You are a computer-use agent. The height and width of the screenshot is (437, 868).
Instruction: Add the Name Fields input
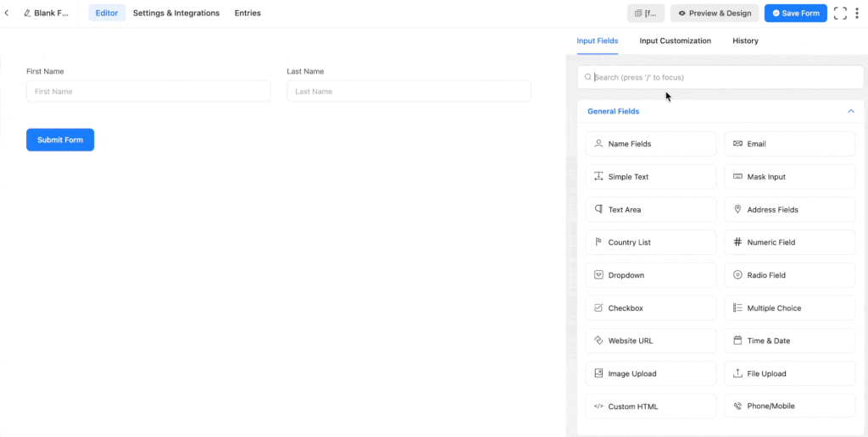tap(650, 144)
